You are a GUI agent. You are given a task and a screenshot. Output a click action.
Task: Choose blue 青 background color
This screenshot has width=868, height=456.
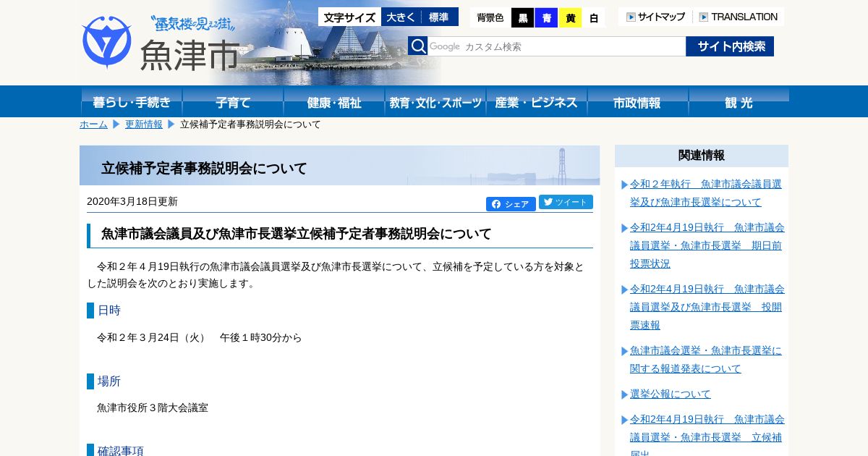pos(546,18)
